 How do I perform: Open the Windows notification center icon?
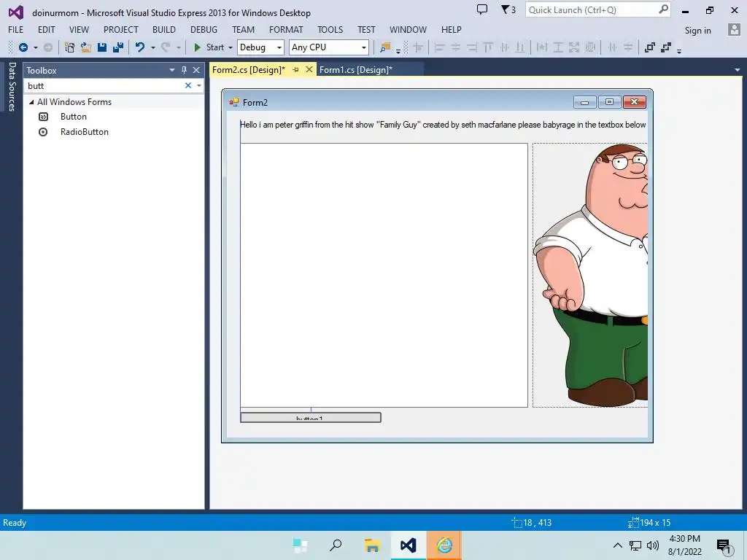tap(724, 545)
